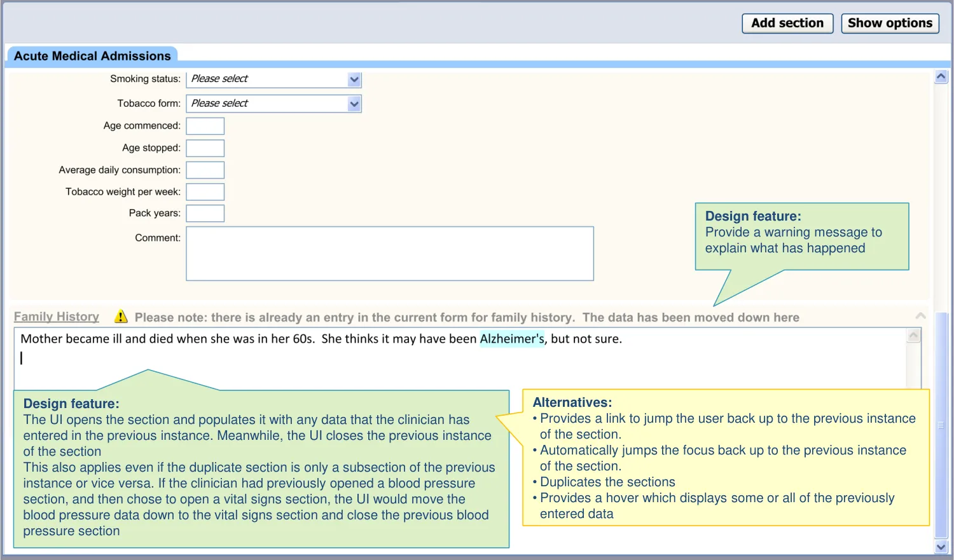
Task: Select the Tobacco weight per week field
Action: [x=205, y=192]
